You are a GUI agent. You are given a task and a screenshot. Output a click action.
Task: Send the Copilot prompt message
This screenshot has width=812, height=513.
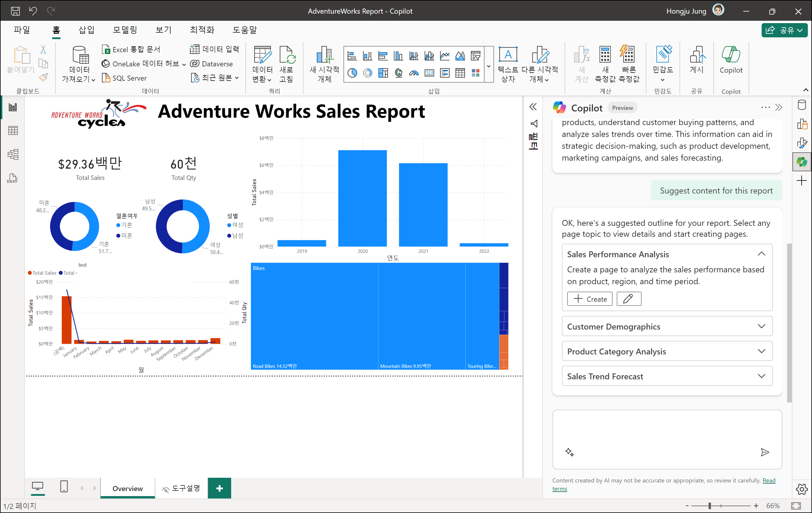[765, 452]
